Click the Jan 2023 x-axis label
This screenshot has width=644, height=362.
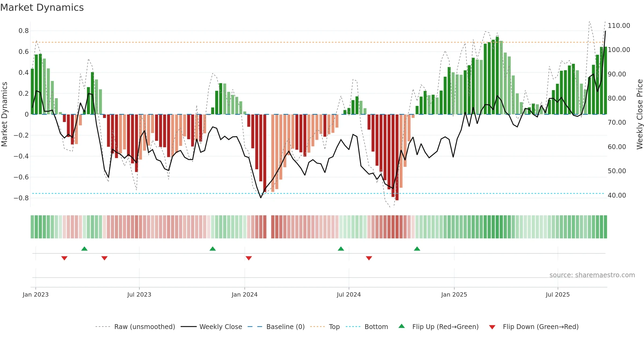point(36,295)
